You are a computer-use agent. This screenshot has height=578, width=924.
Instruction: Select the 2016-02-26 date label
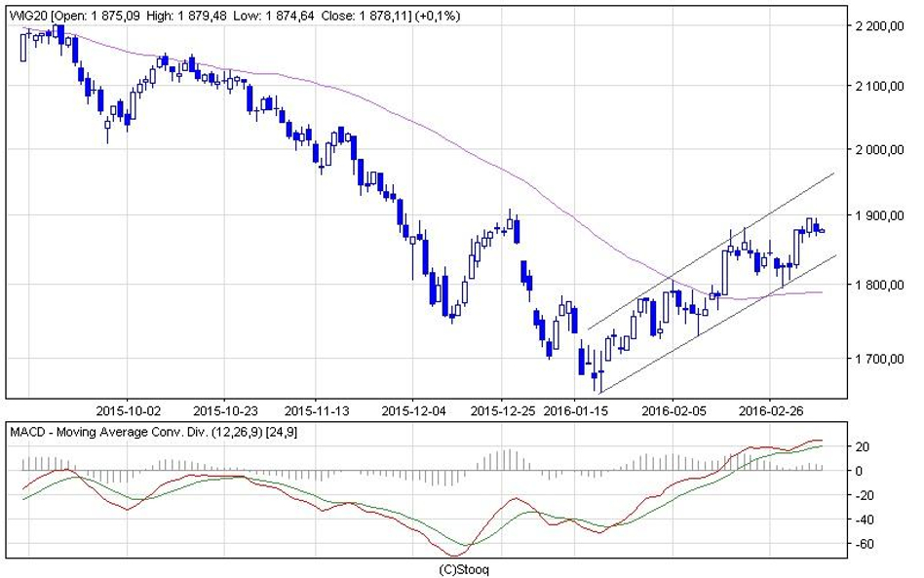tap(769, 409)
